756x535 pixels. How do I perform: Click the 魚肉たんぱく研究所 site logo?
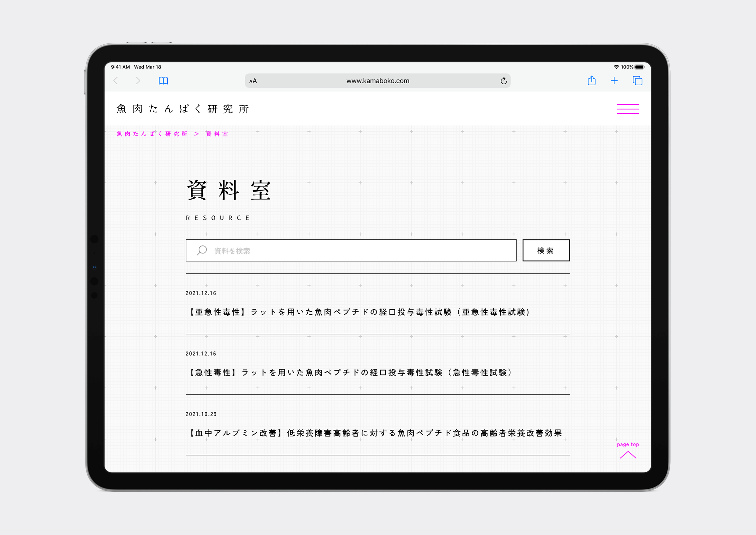point(183,109)
